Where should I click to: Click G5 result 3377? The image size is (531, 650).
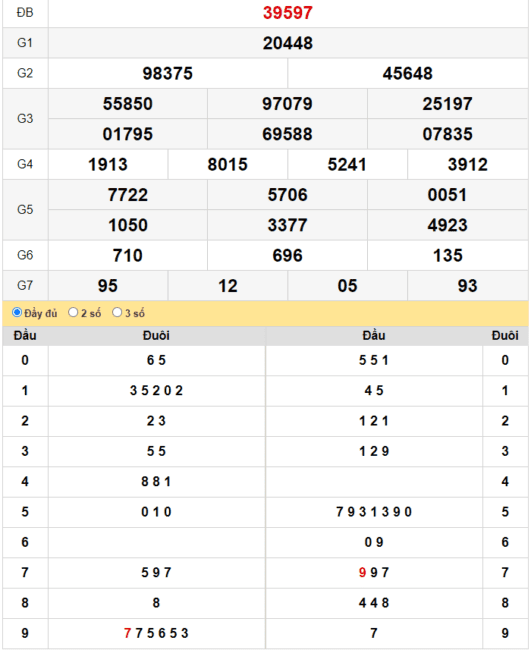pos(287,225)
